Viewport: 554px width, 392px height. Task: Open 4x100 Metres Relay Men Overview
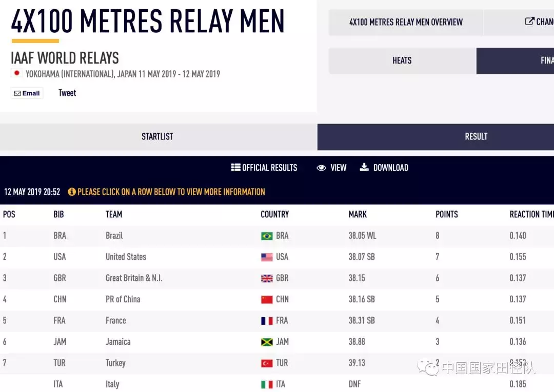[406, 22]
